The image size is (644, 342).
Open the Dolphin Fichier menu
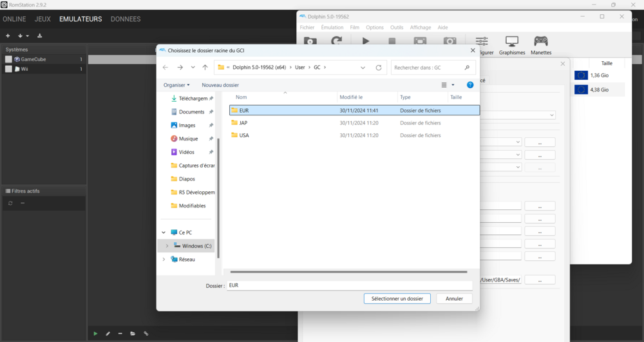click(x=307, y=28)
